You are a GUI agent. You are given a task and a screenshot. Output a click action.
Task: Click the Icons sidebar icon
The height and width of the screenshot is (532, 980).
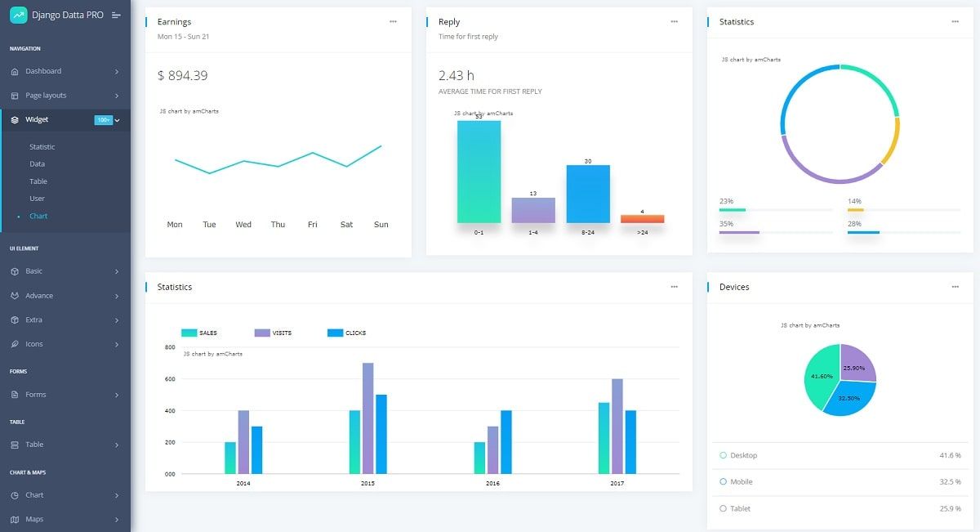pos(14,343)
